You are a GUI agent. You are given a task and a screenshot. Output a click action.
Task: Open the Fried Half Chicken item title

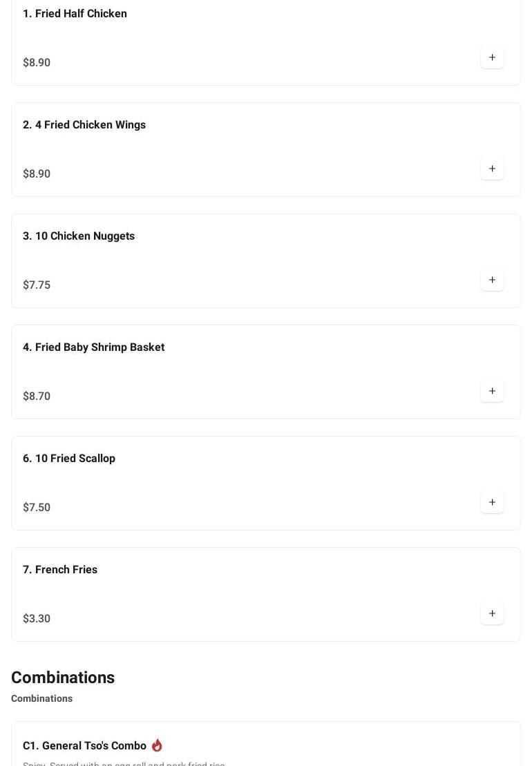tap(75, 14)
